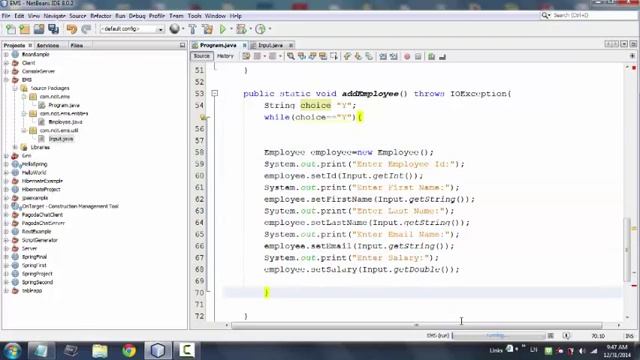Switch to the Services tab
640x360 pixels.
pyautogui.click(x=48, y=45)
